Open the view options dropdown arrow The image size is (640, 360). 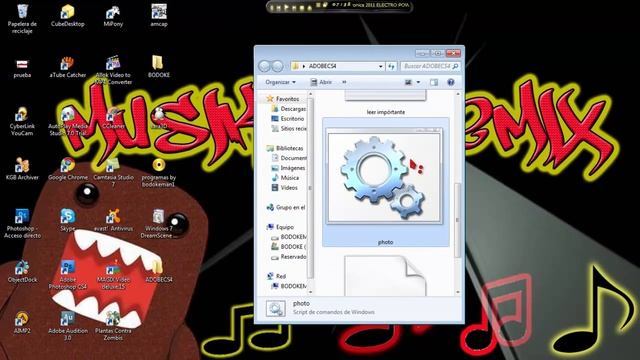pyautogui.click(x=418, y=82)
